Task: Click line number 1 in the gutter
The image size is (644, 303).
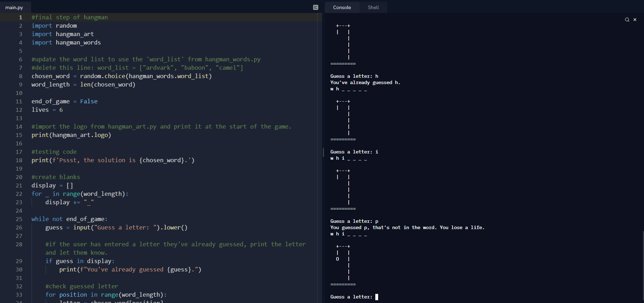Action: 20,17
